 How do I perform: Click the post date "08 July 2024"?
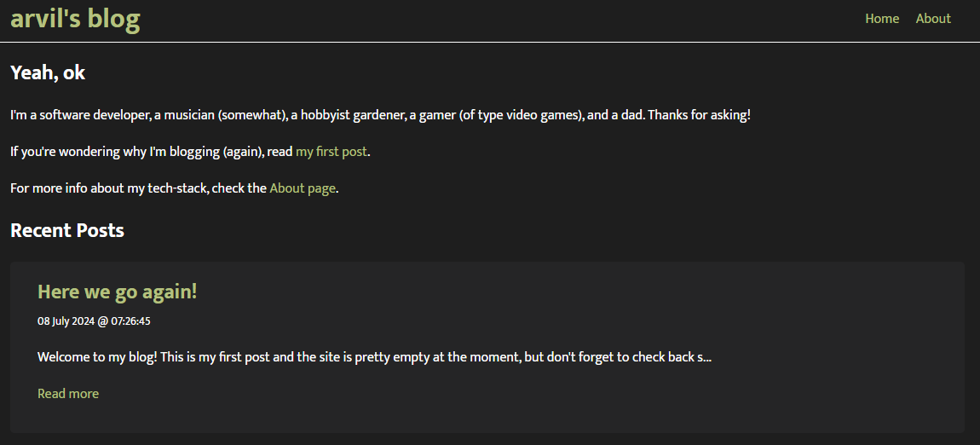pos(66,321)
